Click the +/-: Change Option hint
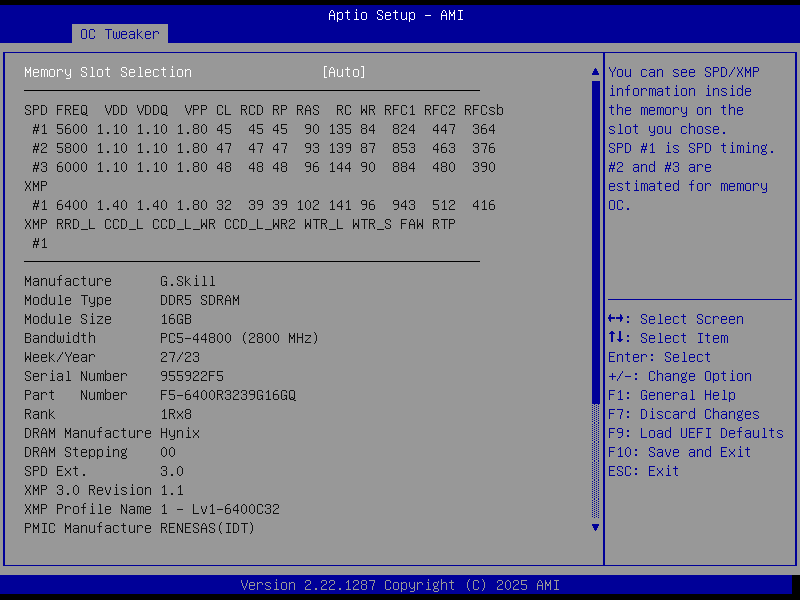 [679, 376]
